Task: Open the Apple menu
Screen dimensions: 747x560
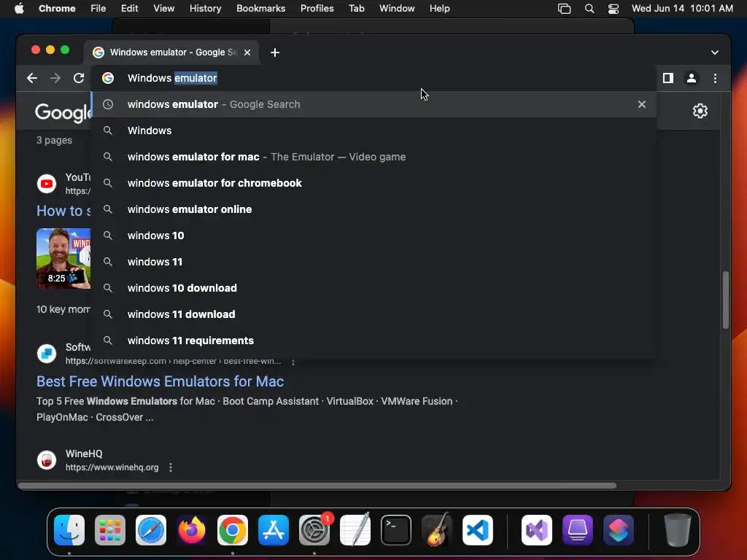Action: click(19, 8)
